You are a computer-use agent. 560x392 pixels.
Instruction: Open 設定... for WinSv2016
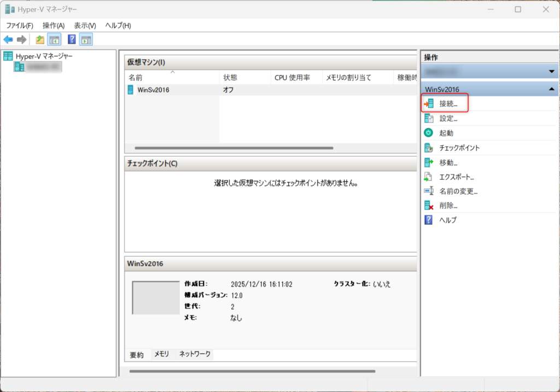[x=448, y=118]
